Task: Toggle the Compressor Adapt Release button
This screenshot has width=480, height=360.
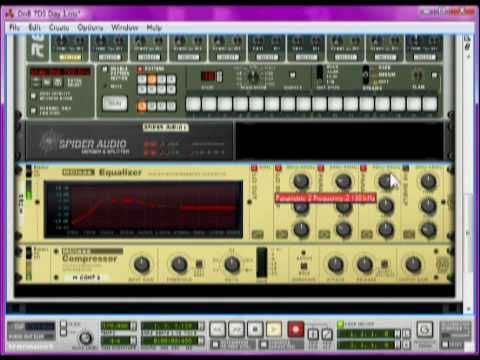Action: pyautogui.click(x=384, y=265)
